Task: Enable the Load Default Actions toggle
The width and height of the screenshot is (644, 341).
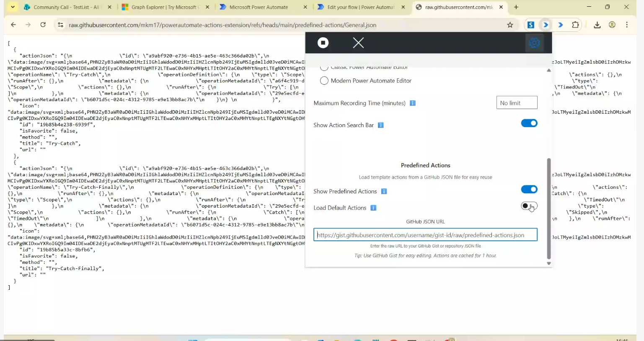Action: pos(529,206)
